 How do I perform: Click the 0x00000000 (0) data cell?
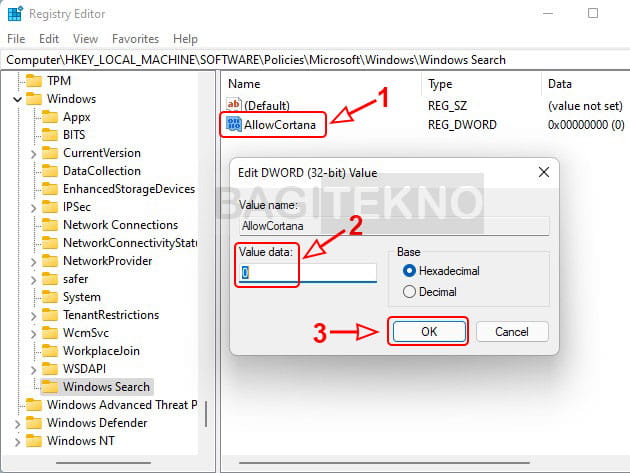pyautogui.click(x=586, y=125)
